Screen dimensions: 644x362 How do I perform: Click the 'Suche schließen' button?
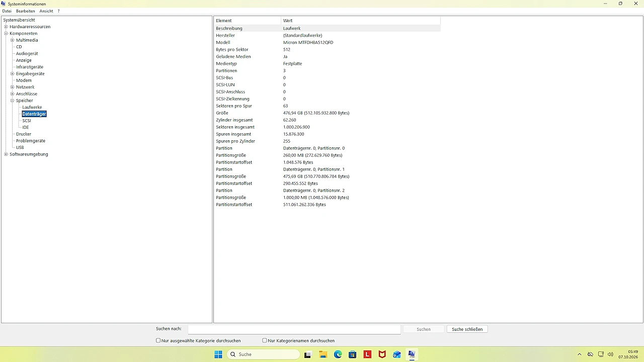467,329
